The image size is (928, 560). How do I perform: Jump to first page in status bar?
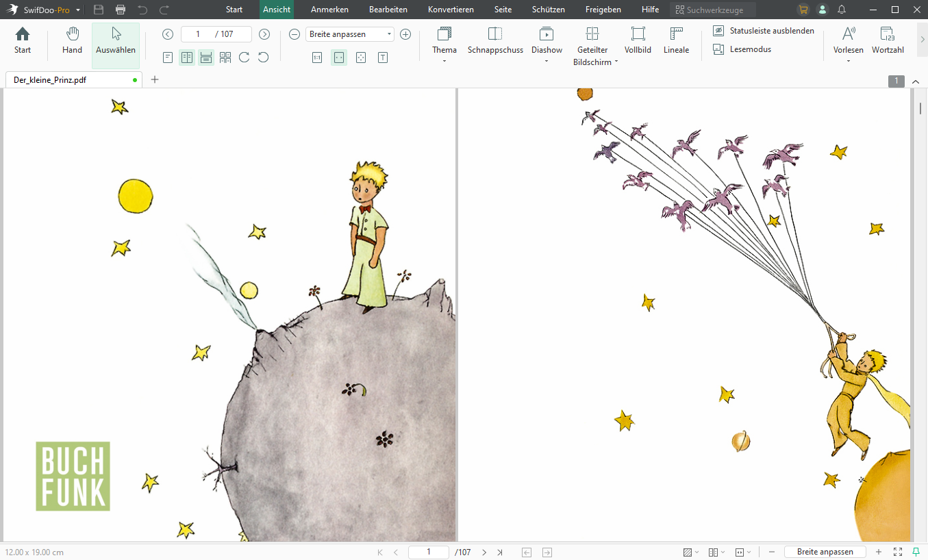tap(380, 552)
